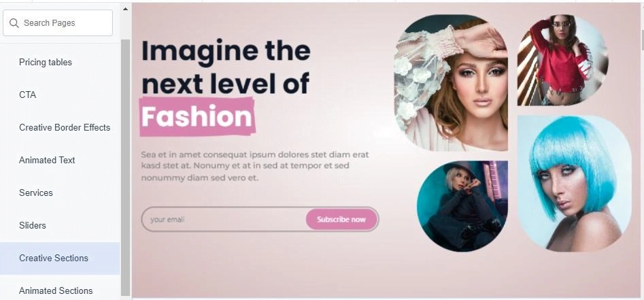The width and height of the screenshot is (644, 300).
Task: Select the large portrait with lace sleeve
Action: click(451, 83)
